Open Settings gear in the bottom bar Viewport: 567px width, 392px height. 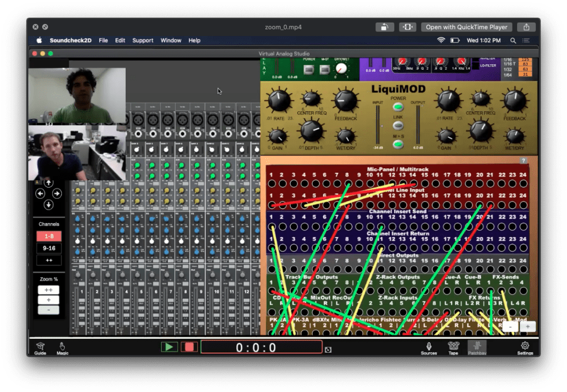coord(525,348)
